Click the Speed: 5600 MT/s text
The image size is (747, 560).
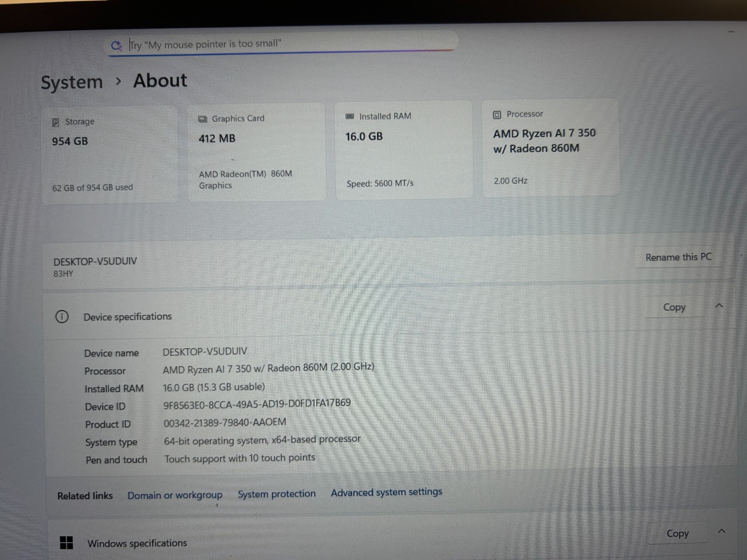(380, 183)
